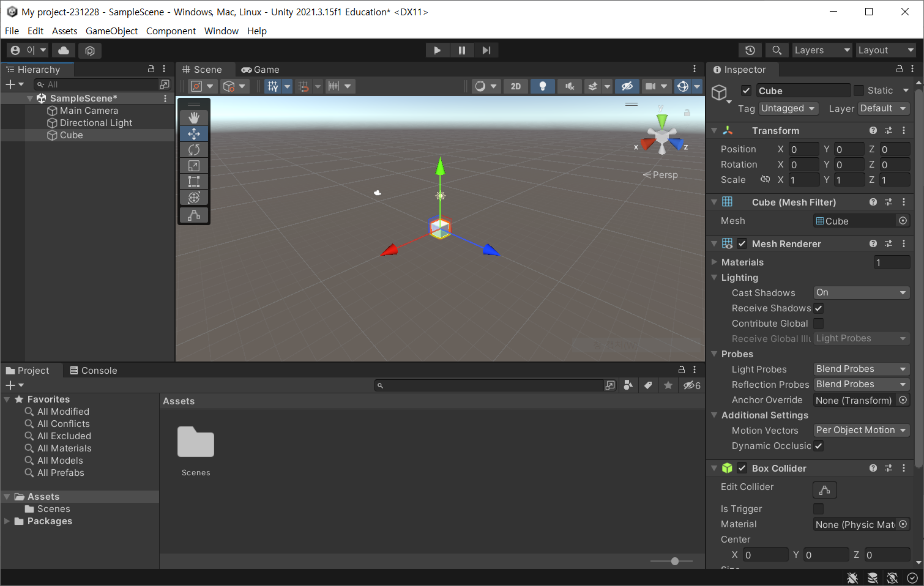924x586 pixels.
Task: Open the global search magnifier icon
Action: pos(777,50)
